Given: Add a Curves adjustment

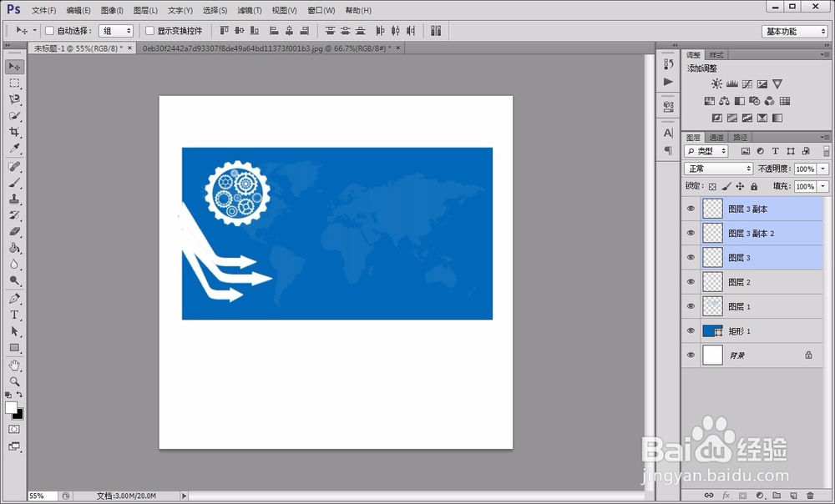Looking at the screenshot, I should 747,83.
